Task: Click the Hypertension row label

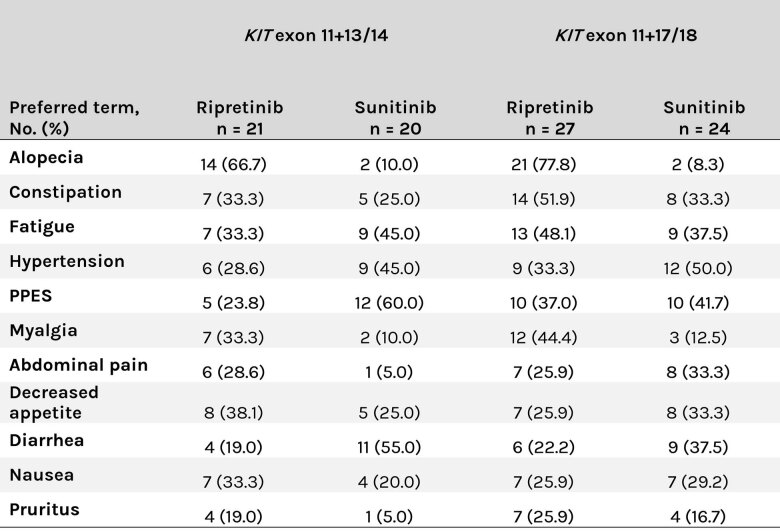Action: coord(67,262)
